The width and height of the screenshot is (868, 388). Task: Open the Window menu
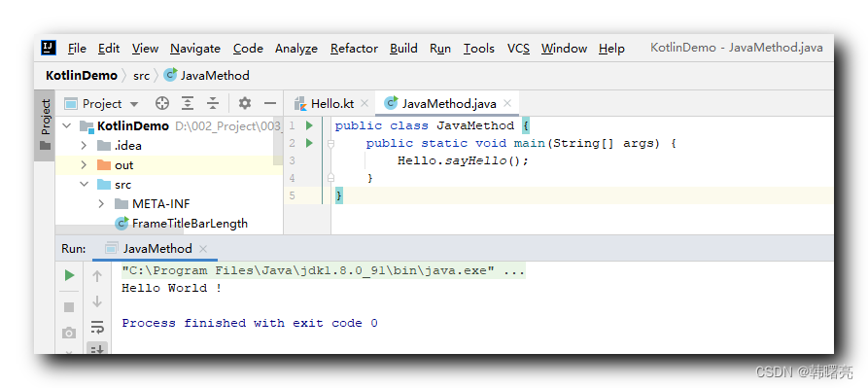click(x=564, y=49)
